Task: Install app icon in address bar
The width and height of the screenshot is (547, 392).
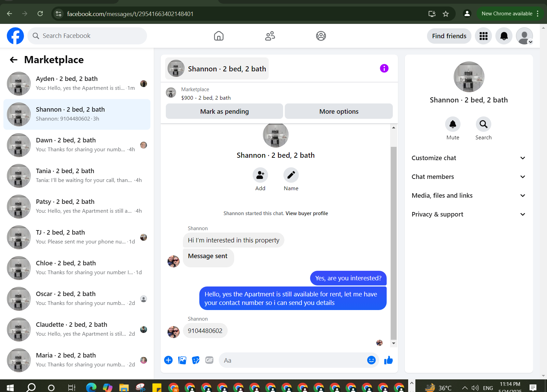Action: click(432, 14)
